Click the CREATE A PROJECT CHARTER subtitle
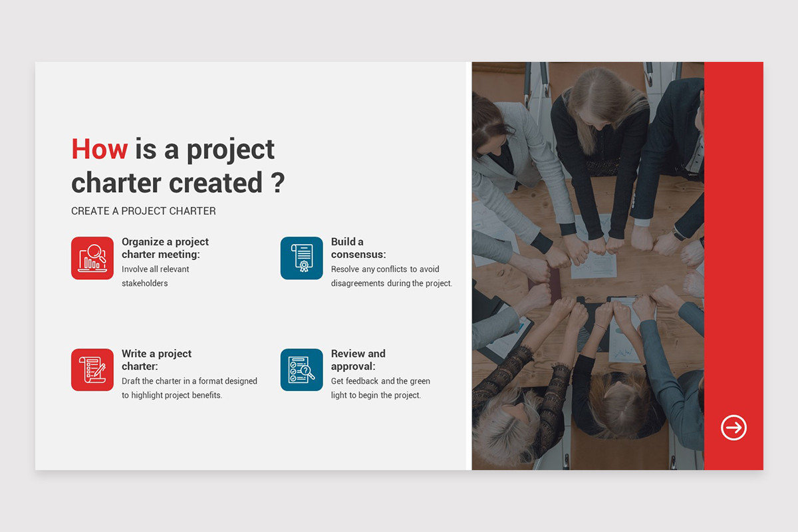Image resolution: width=798 pixels, height=532 pixels. (144, 211)
